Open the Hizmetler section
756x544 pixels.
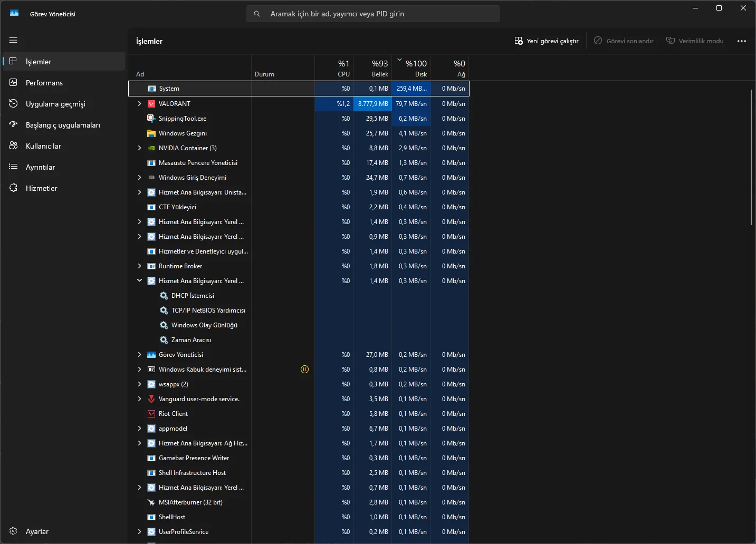[x=64, y=188]
